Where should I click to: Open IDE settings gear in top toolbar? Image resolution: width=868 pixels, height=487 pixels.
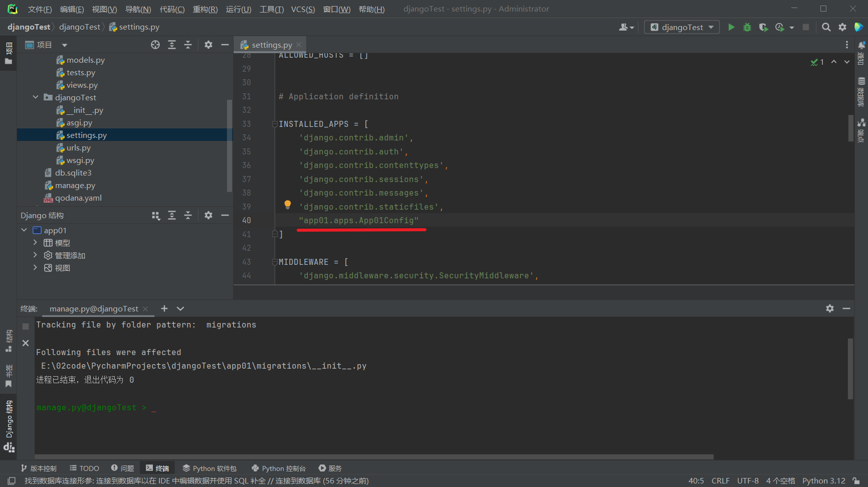coord(842,27)
